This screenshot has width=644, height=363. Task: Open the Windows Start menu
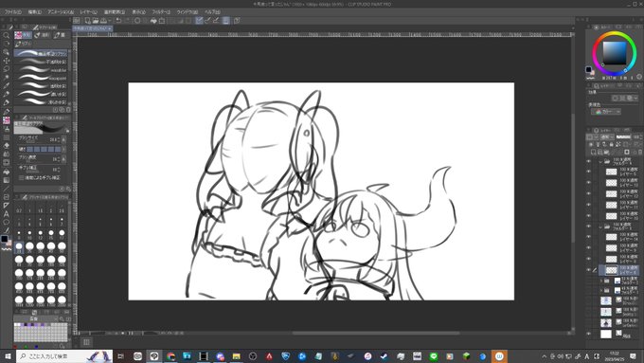coord(8,356)
